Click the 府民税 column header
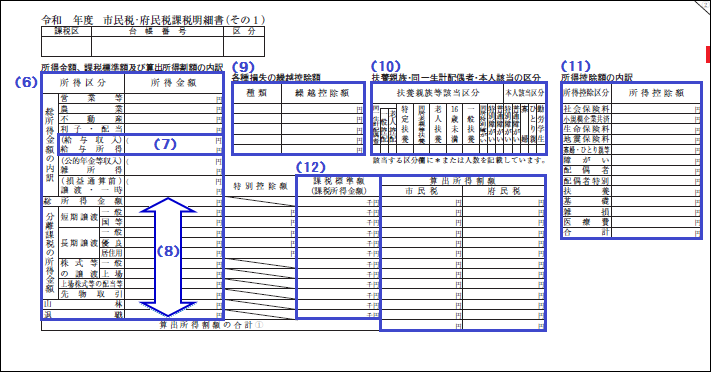 coord(504,191)
